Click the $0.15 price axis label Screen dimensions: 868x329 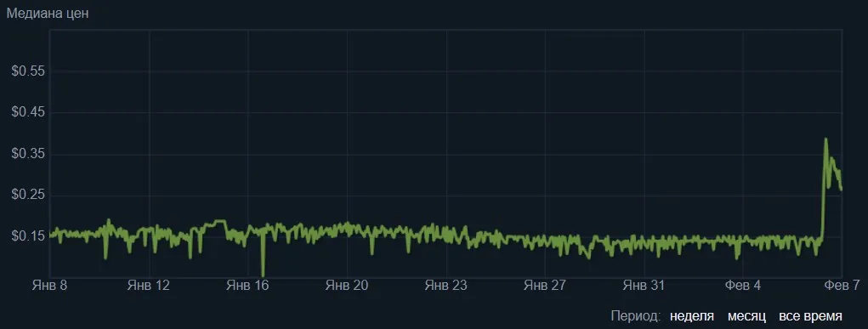[x=28, y=236]
